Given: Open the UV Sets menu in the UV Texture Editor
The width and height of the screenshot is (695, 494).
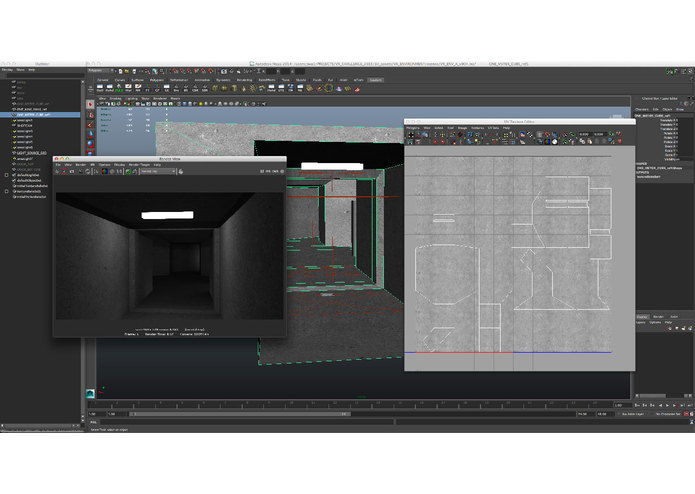Looking at the screenshot, I should pos(493,128).
